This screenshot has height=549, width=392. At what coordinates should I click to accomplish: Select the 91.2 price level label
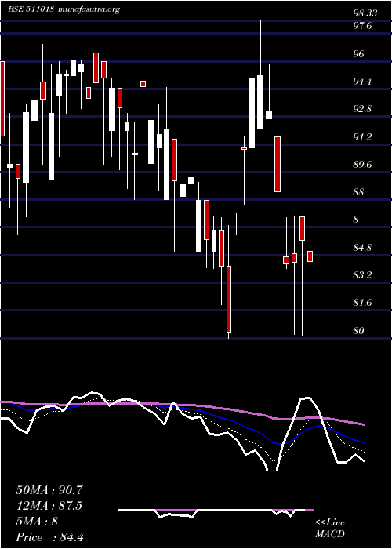coord(362,137)
